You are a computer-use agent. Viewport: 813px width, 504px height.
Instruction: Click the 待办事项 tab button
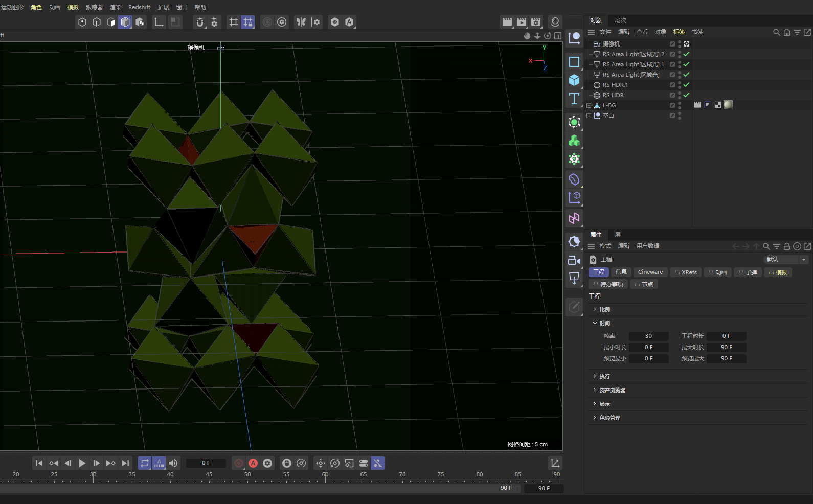pos(608,284)
